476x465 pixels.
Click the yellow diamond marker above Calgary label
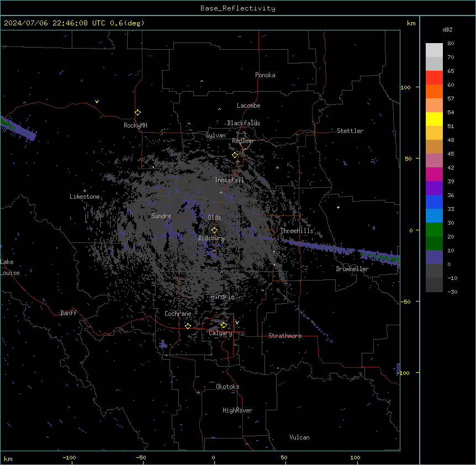tap(224, 325)
